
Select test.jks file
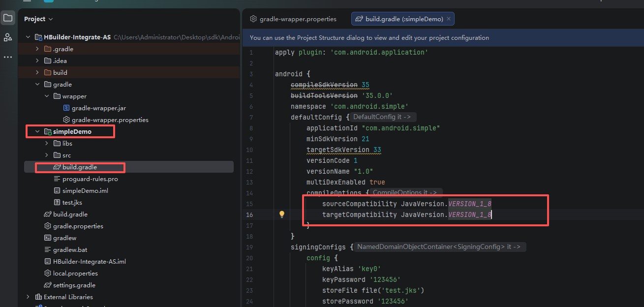(72, 202)
